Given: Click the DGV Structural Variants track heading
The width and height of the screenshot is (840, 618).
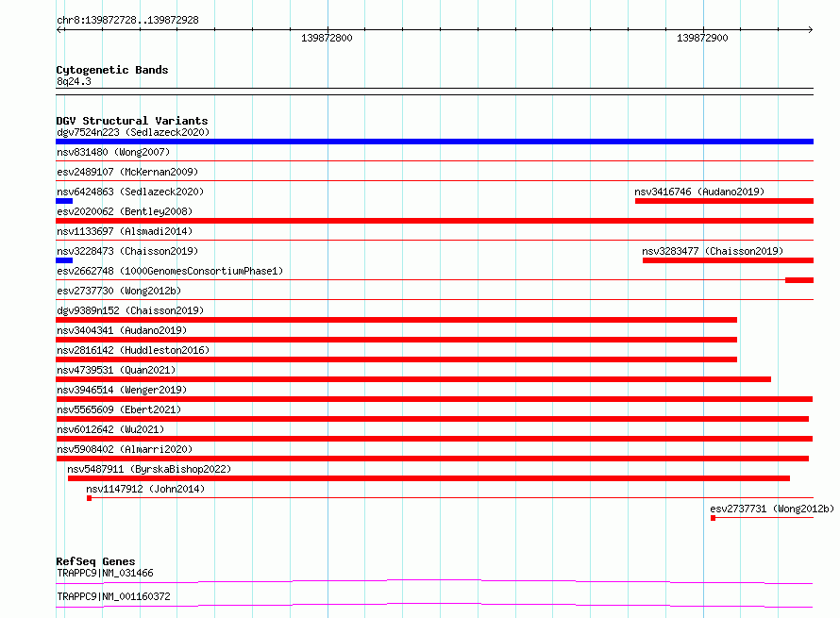Looking at the screenshot, I should pos(132,121).
